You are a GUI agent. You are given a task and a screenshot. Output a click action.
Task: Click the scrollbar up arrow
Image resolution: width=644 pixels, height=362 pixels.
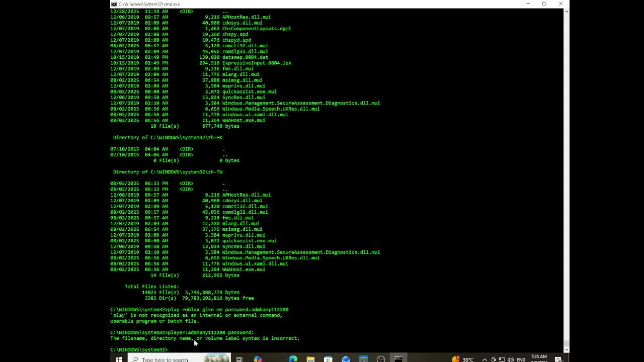566,11
